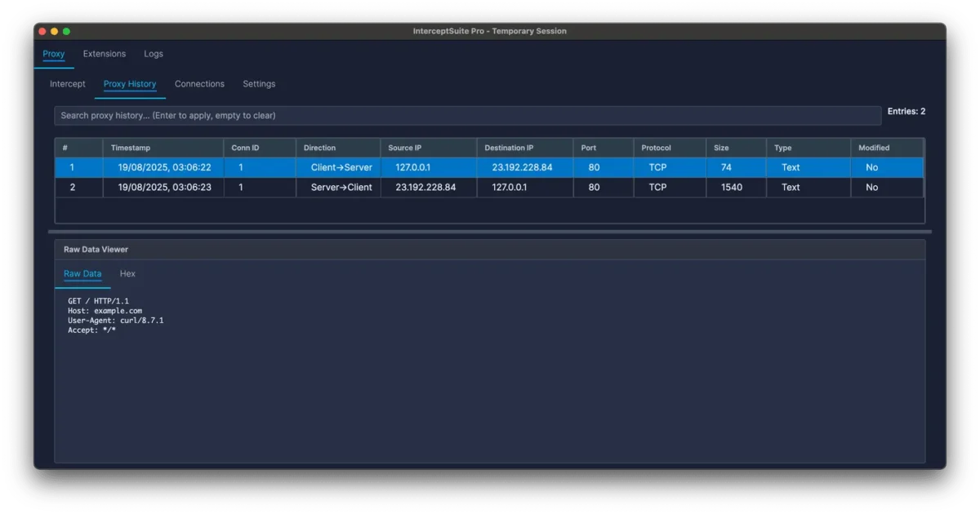Click the Port column header
Viewport: 980px width, 514px height.
coord(604,148)
